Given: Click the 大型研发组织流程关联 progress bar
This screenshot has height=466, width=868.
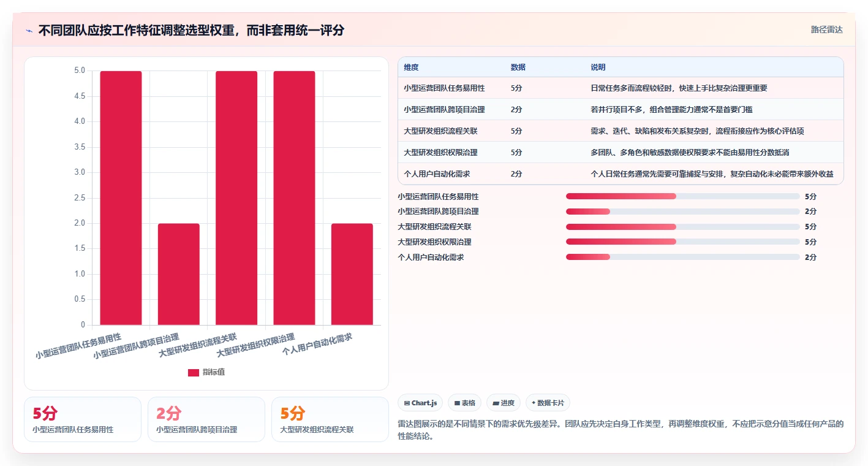Looking at the screenshot, I should [x=682, y=227].
